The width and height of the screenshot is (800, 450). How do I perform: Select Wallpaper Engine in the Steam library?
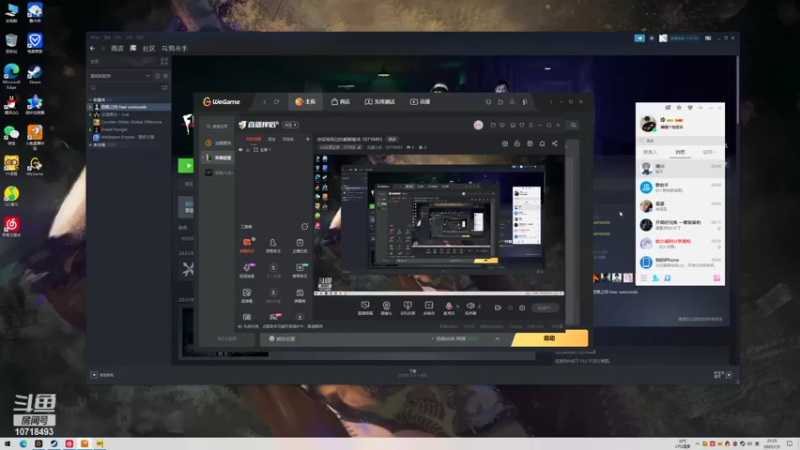coord(127,137)
